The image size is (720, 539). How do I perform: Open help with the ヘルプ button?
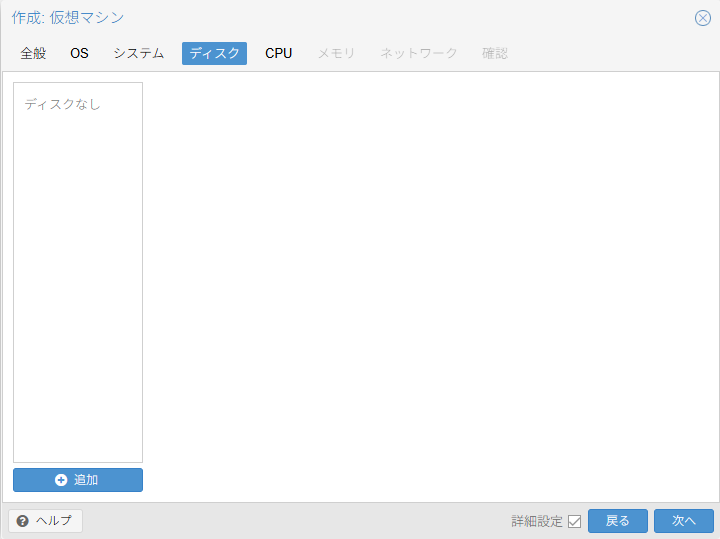pos(45,521)
